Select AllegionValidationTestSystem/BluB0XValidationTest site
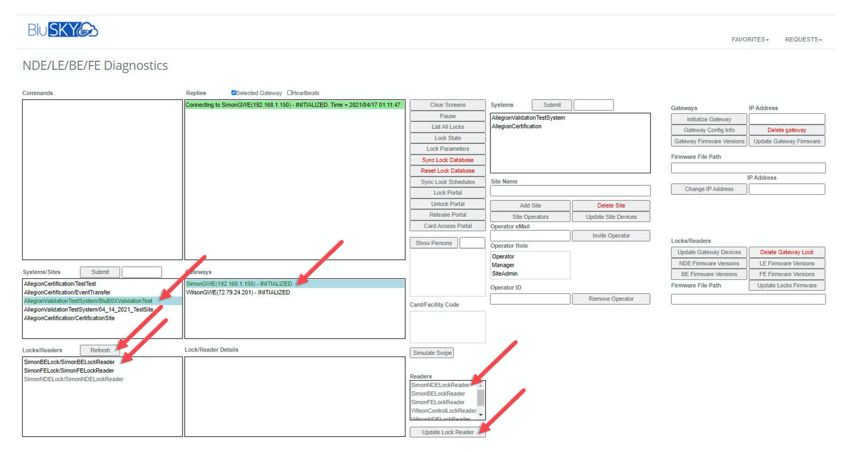Screen dimensions: 868x452 (x=88, y=301)
